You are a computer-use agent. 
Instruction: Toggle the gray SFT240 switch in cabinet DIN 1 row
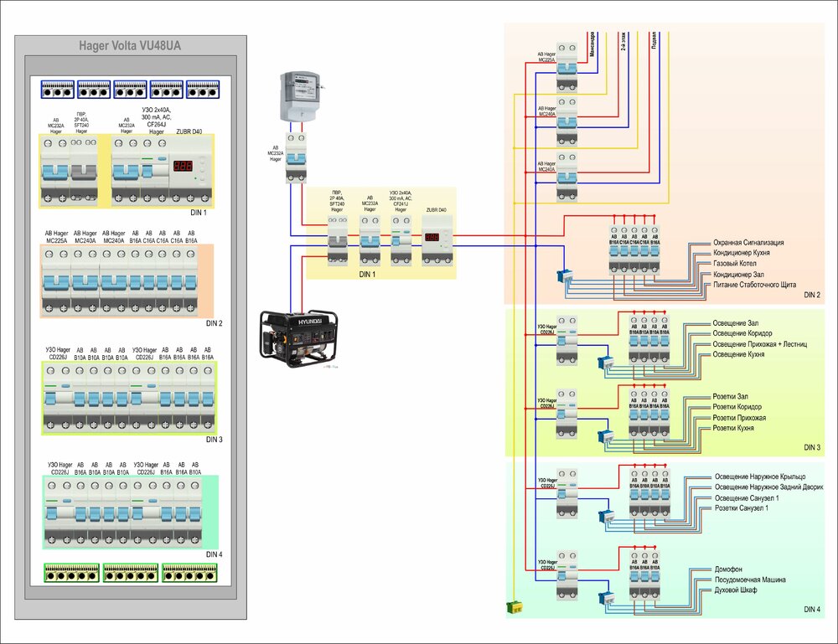click(x=84, y=172)
